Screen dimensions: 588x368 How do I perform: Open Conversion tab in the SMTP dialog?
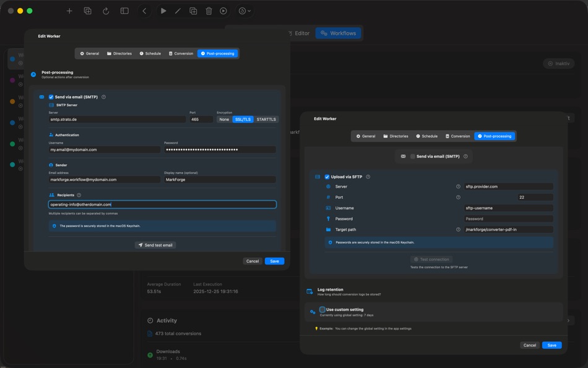click(x=181, y=53)
